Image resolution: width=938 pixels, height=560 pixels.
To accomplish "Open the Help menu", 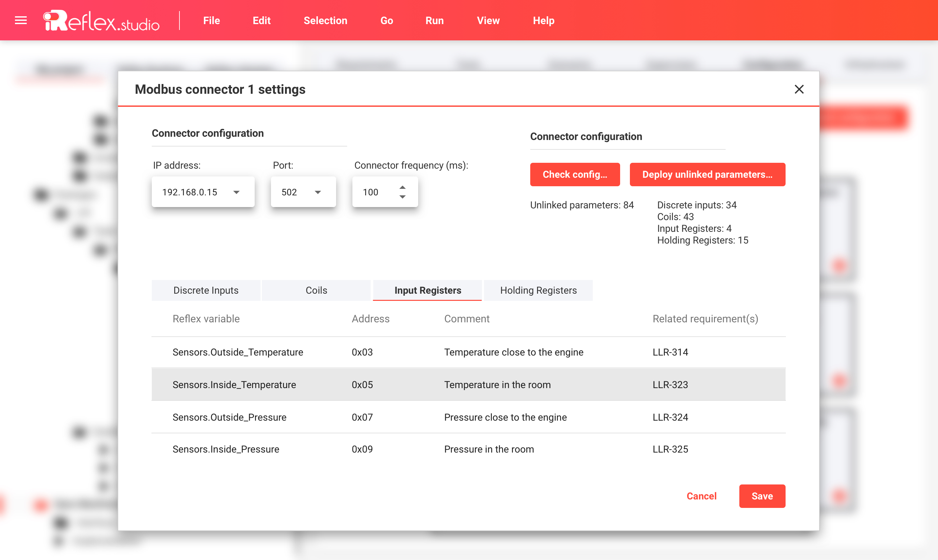I will 544,21.
